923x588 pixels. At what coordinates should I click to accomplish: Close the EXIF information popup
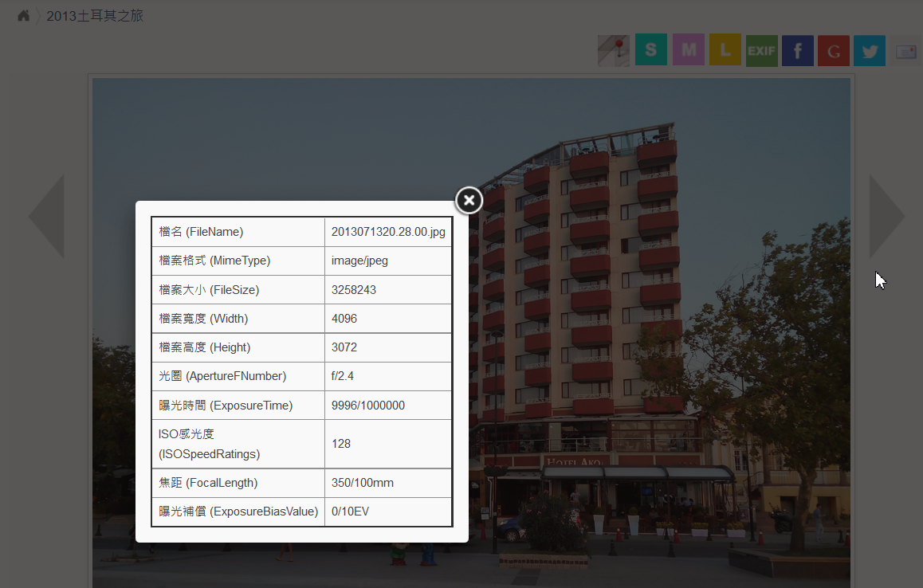469,201
